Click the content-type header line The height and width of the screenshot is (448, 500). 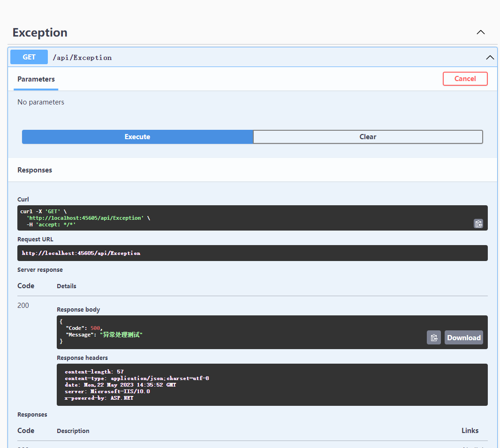tap(137, 378)
